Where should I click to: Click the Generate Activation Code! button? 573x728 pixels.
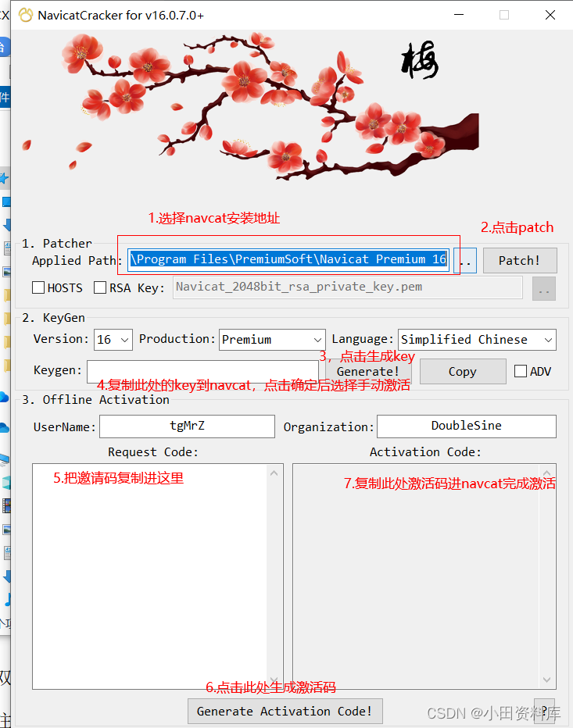tap(285, 712)
